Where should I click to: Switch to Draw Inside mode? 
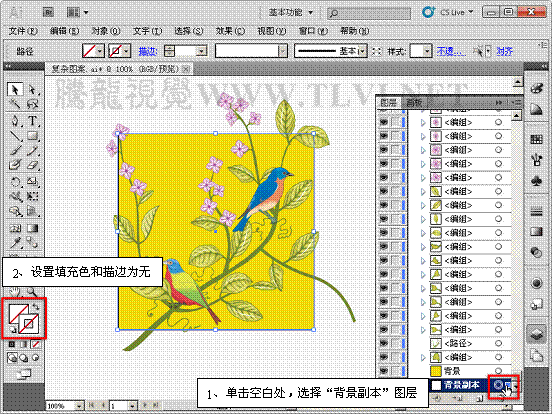tap(35, 358)
